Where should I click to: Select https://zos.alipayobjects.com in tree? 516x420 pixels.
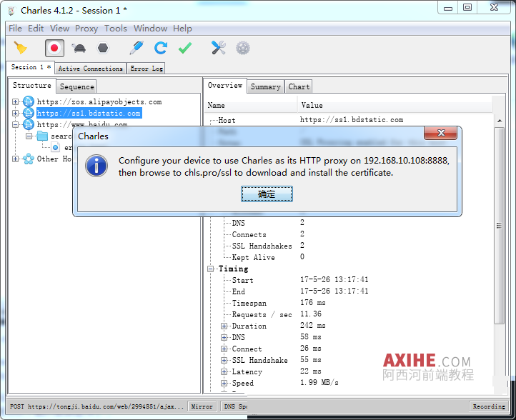click(x=99, y=102)
